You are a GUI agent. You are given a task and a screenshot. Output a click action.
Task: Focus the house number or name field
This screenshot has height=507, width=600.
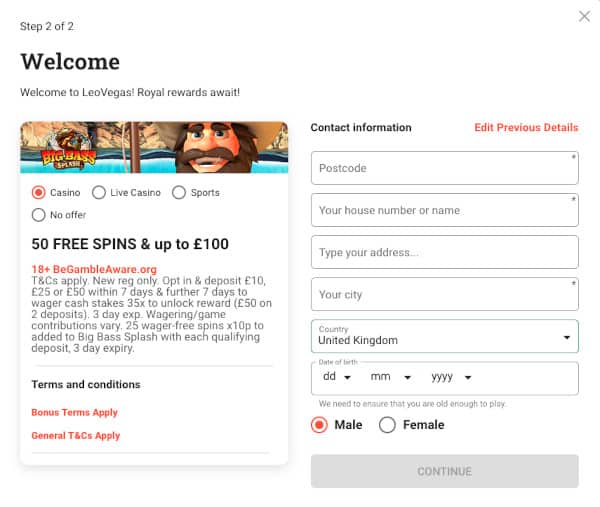(x=445, y=210)
